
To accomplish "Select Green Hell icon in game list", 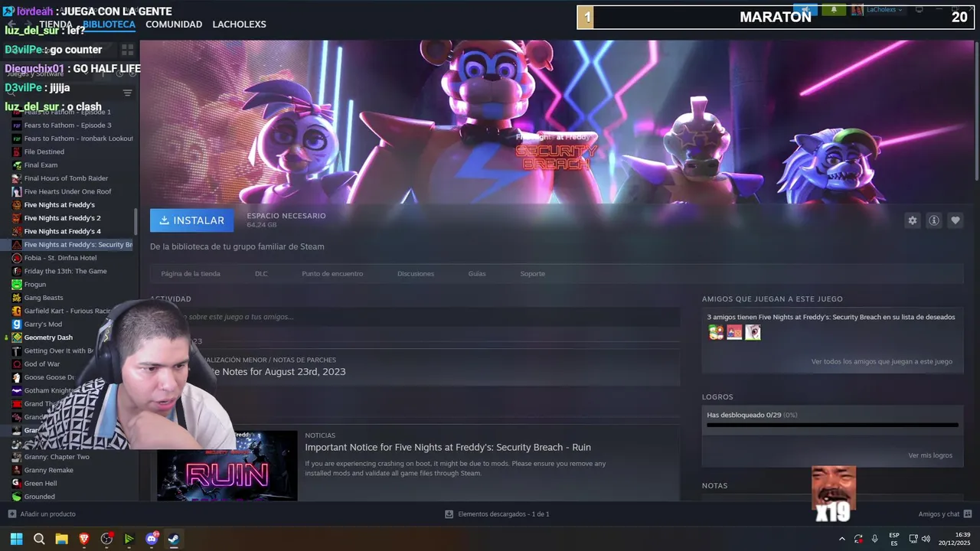I will coord(17,484).
